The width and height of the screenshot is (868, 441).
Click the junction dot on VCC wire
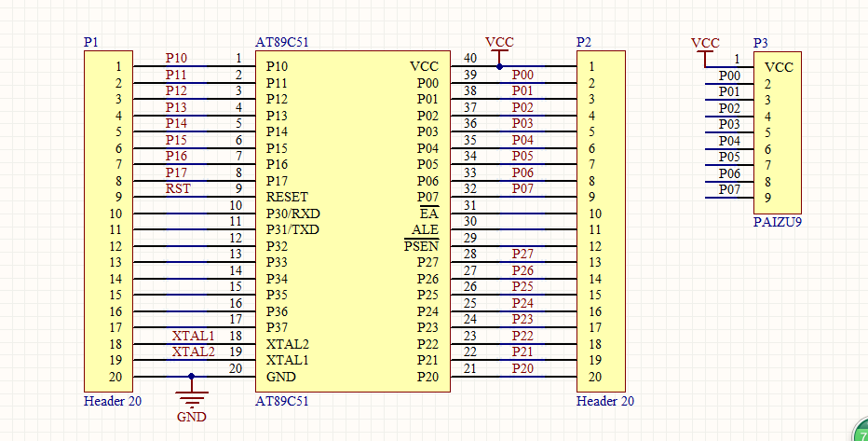[499, 66]
